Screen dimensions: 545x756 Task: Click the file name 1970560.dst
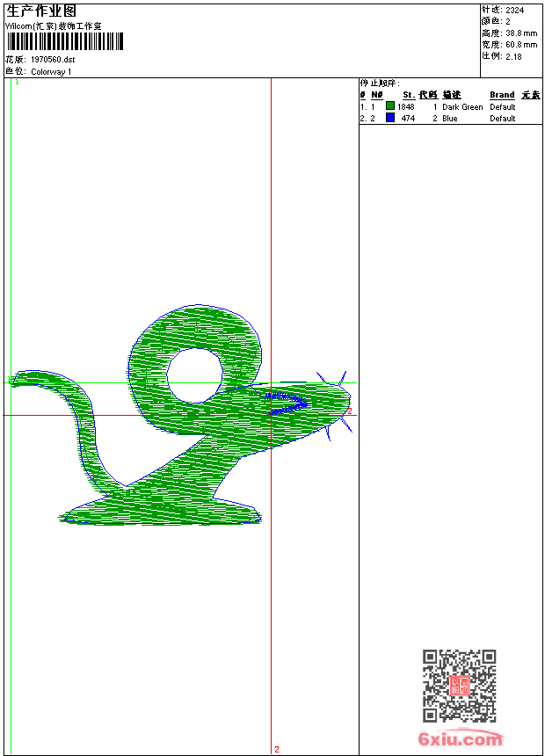53,60
